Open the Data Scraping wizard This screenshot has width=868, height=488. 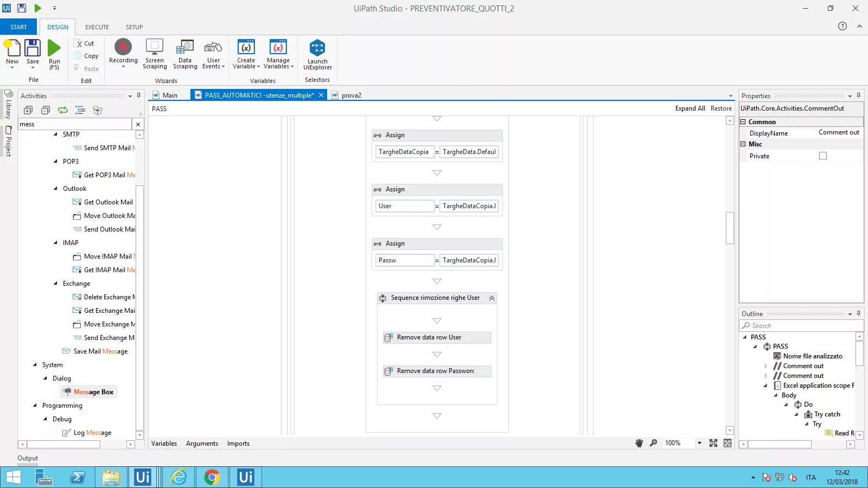pyautogui.click(x=185, y=54)
